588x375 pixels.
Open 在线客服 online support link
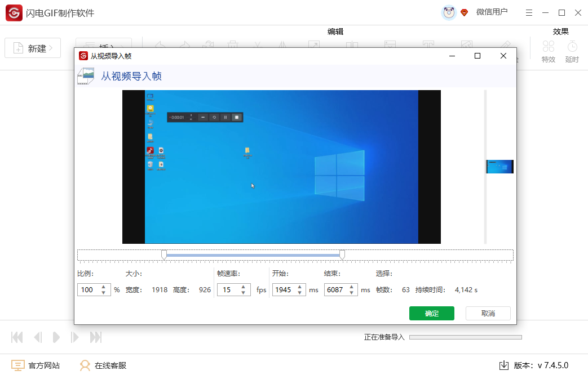[x=103, y=365]
